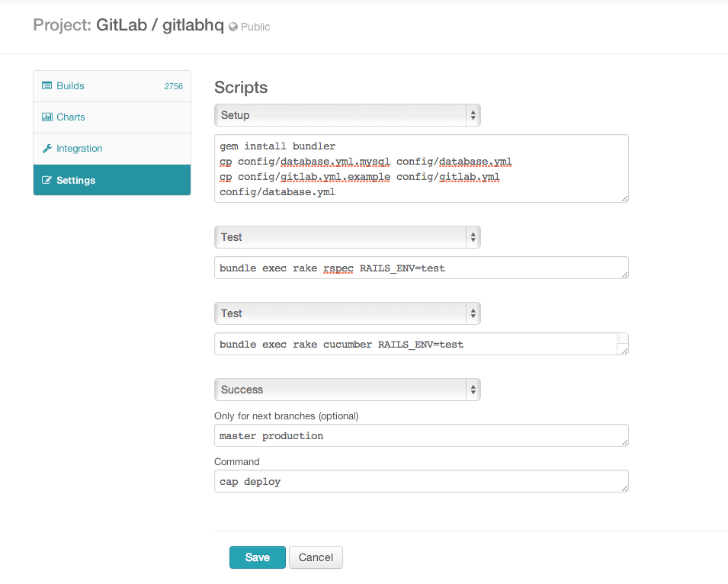Click the Public globe icon
The image size is (728, 584).
click(233, 27)
